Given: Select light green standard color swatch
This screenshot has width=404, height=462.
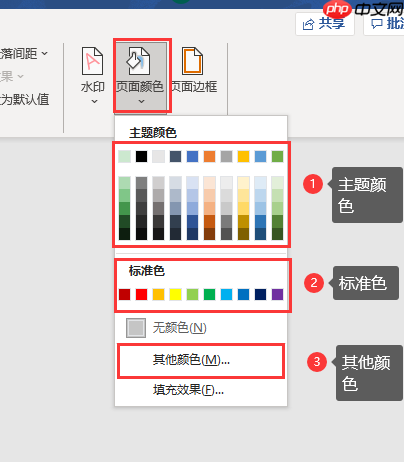Looking at the screenshot, I should click(x=192, y=294).
